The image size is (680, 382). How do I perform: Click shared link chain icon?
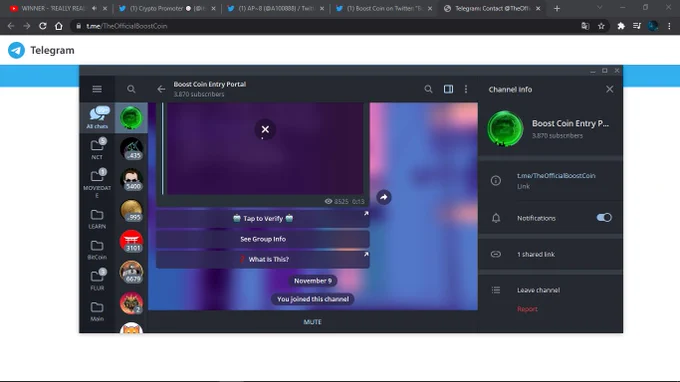(x=496, y=254)
